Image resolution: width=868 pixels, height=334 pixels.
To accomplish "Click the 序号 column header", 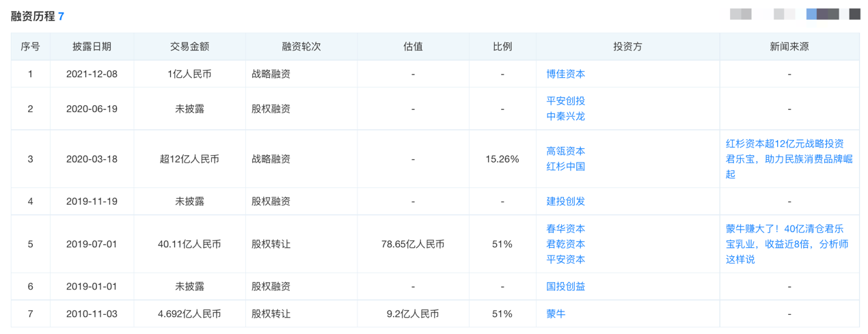I will [30, 47].
